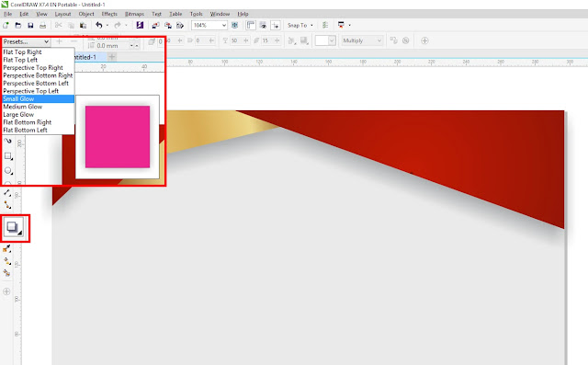Click the Options icon after Snap To
The height and width of the screenshot is (365, 588).
pyautogui.click(x=325, y=25)
